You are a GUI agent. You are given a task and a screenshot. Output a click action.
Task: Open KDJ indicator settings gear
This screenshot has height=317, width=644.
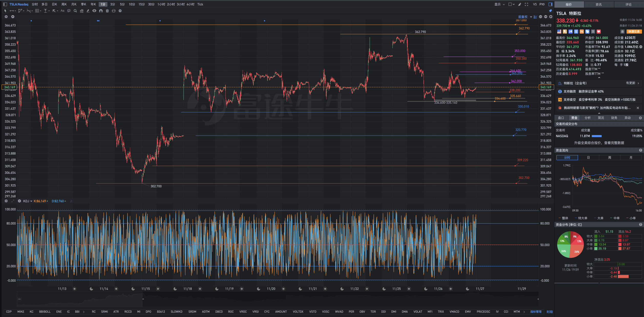[6, 201]
